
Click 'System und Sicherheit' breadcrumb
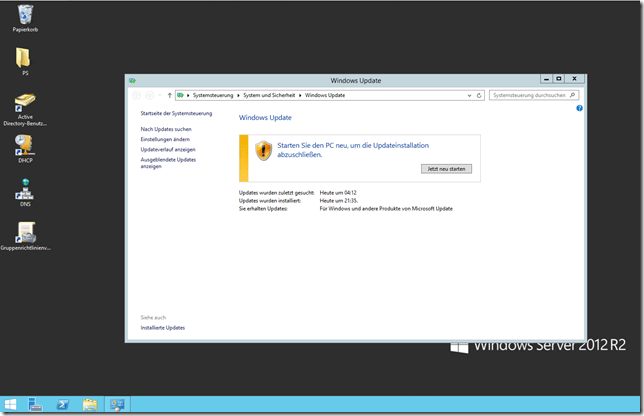coord(270,96)
